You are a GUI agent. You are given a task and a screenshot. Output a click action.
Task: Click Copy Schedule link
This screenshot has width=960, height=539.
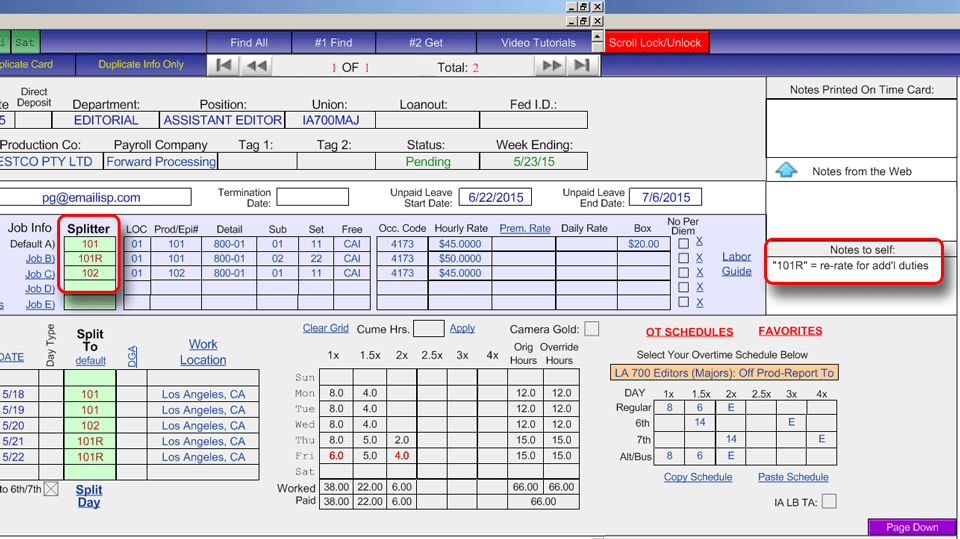coord(698,477)
